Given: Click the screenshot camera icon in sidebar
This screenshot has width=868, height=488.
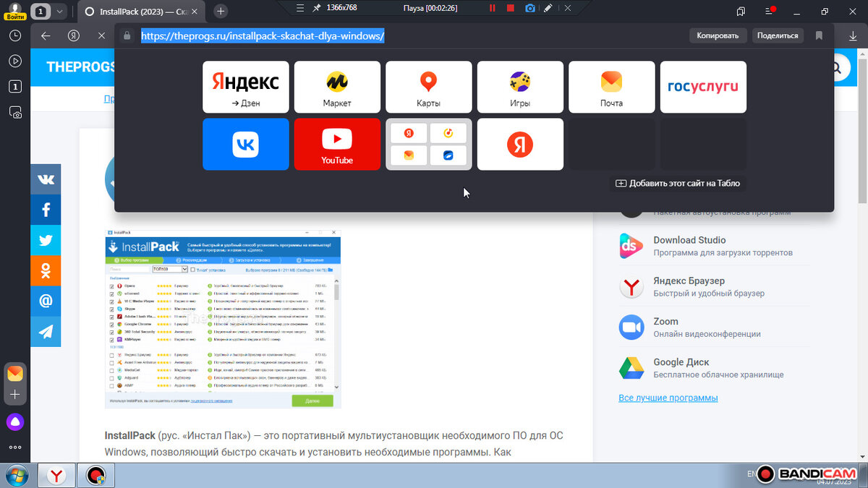Looking at the screenshot, I should coord(15,113).
